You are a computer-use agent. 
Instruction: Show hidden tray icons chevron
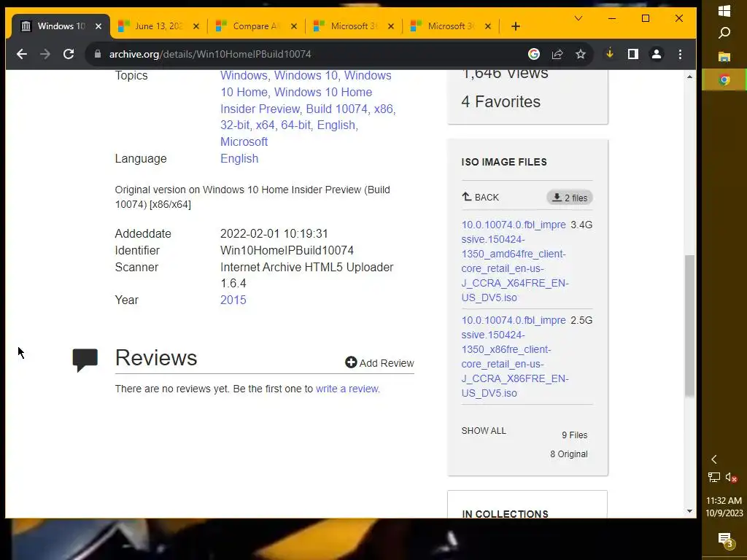click(x=713, y=459)
